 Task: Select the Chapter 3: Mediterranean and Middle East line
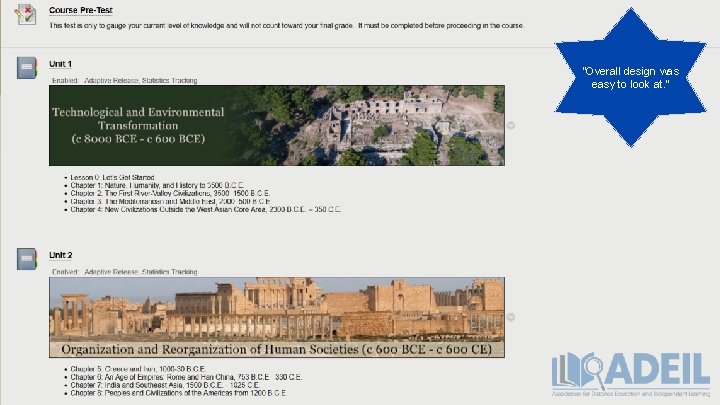[x=170, y=201]
